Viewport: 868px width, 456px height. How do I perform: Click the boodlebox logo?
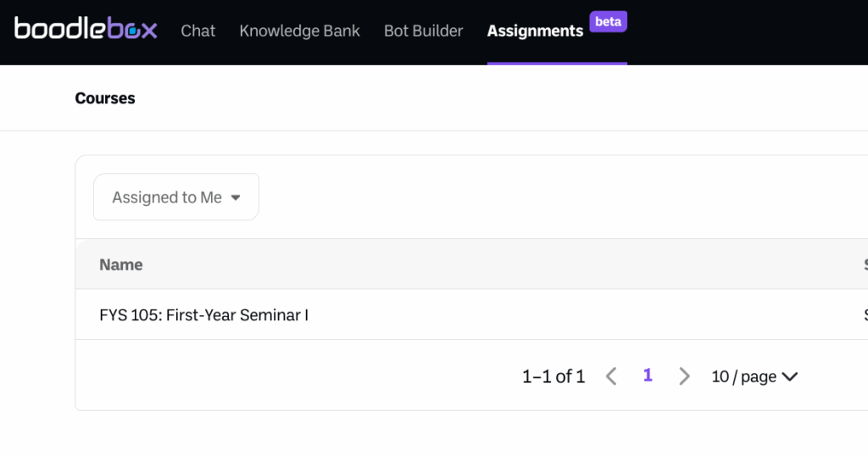pyautogui.click(x=86, y=30)
